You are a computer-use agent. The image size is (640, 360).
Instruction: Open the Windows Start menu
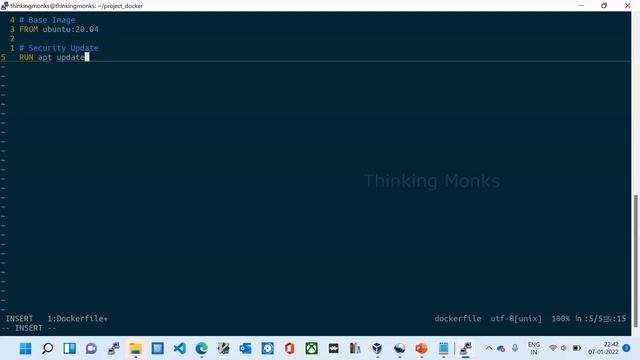coord(25,349)
